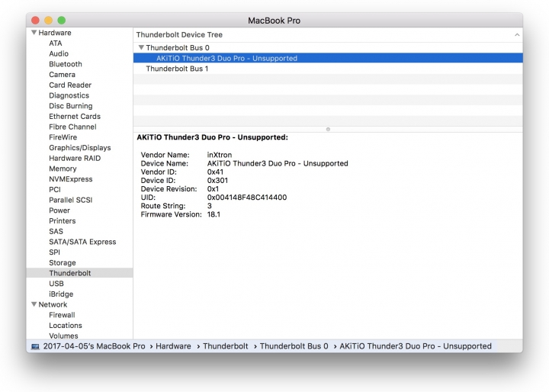Select AKiTiO Thunder3 Duo Pro device row
This screenshot has width=549, height=392.
click(328, 58)
